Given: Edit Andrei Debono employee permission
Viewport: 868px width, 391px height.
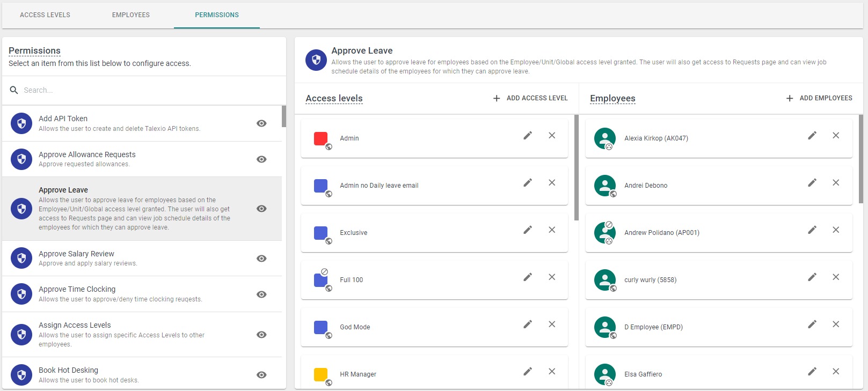Looking at the screenshot, I should pos(812,183).
